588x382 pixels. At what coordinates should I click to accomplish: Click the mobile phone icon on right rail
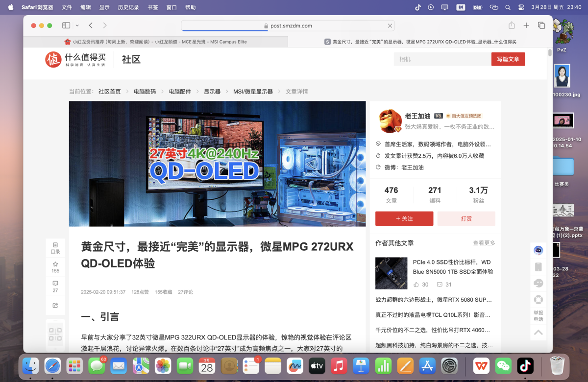[x=539, y=267]
